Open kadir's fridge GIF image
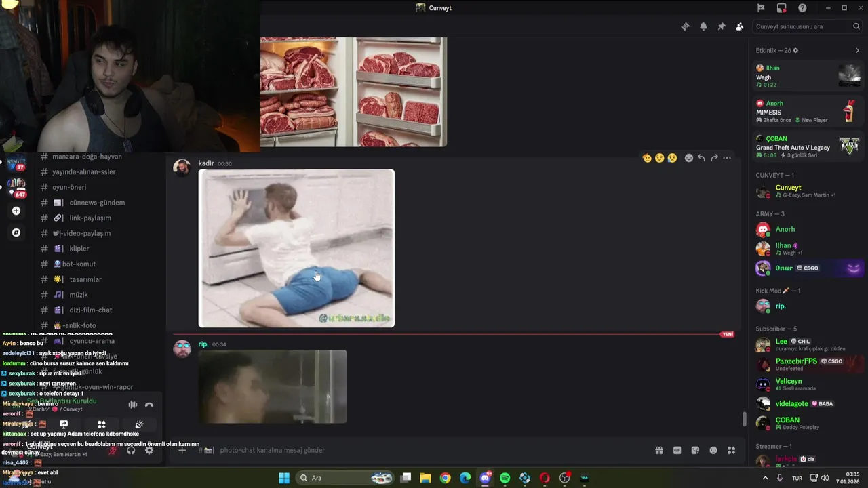868x488 pixels. (296, 248)
